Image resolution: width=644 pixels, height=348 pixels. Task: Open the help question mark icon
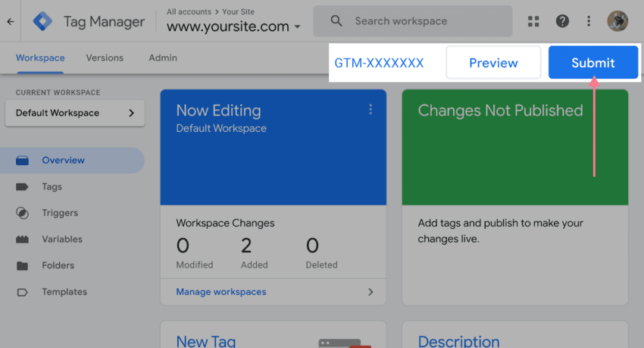pyautogui.click(x=562, y=21)
